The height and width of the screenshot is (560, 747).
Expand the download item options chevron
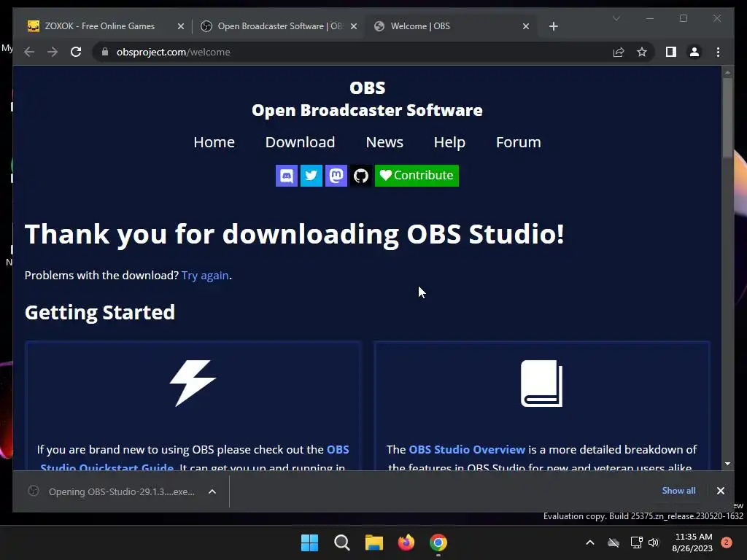[x=212, y=491]
